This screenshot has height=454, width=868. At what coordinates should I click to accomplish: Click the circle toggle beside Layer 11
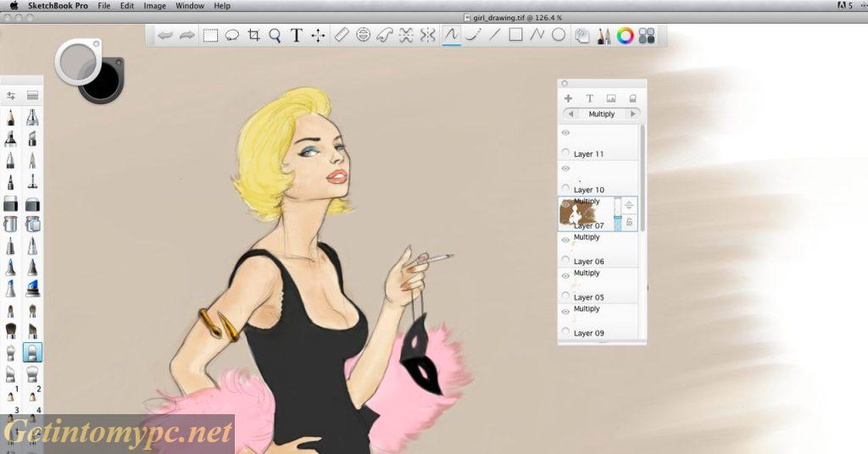(565, 152)
